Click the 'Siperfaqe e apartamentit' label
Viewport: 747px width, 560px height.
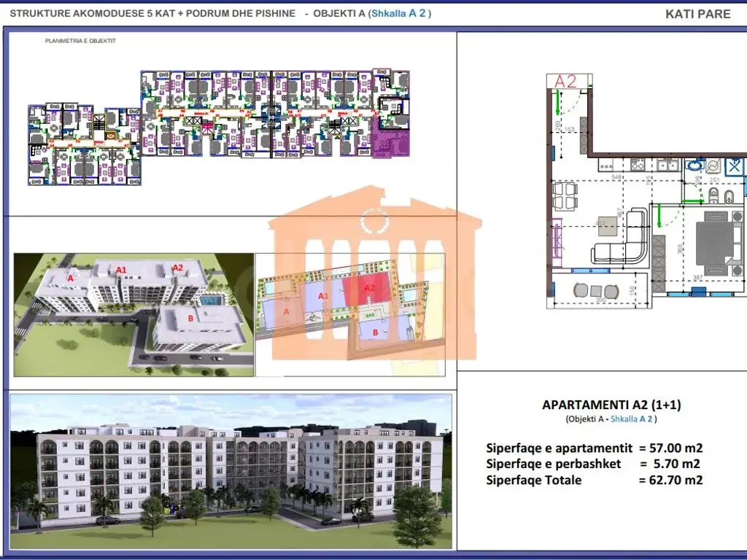click(x=560, y=448)
